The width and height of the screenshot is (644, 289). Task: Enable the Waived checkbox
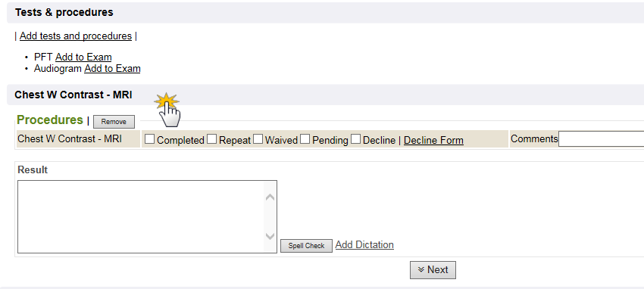[x=258, y=139]
